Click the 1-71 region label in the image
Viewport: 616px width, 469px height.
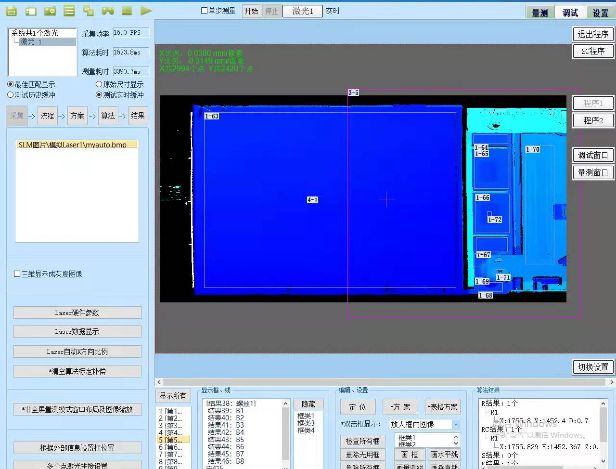pos(503,277)
